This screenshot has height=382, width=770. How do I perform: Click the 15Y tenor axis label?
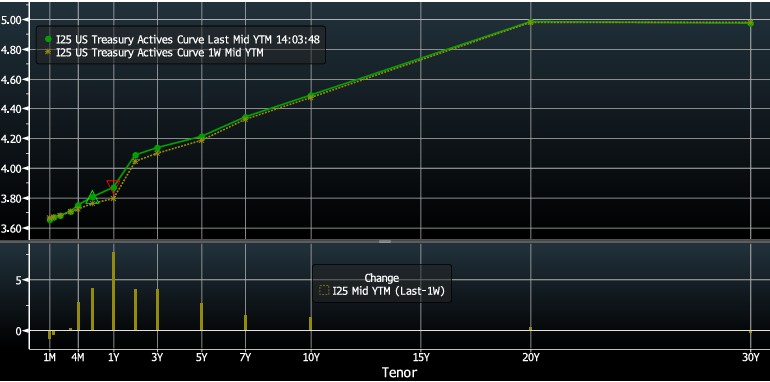coord(421,357)
